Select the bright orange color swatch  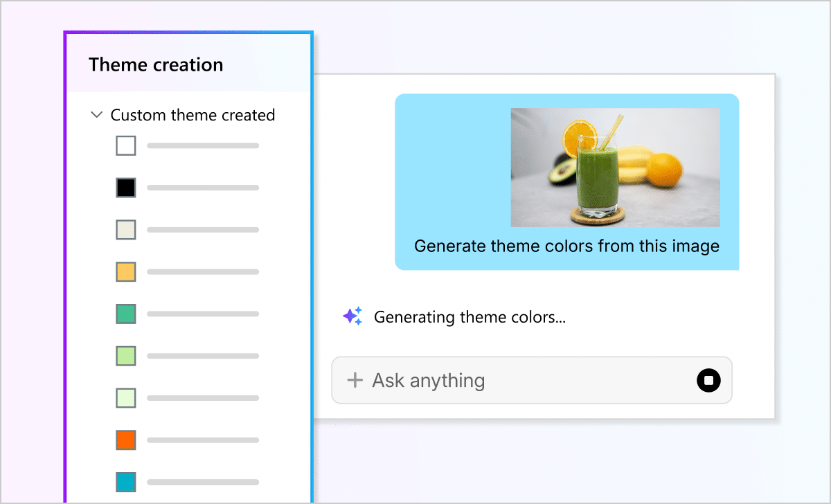pyautogui.click(x=126, y=440)
